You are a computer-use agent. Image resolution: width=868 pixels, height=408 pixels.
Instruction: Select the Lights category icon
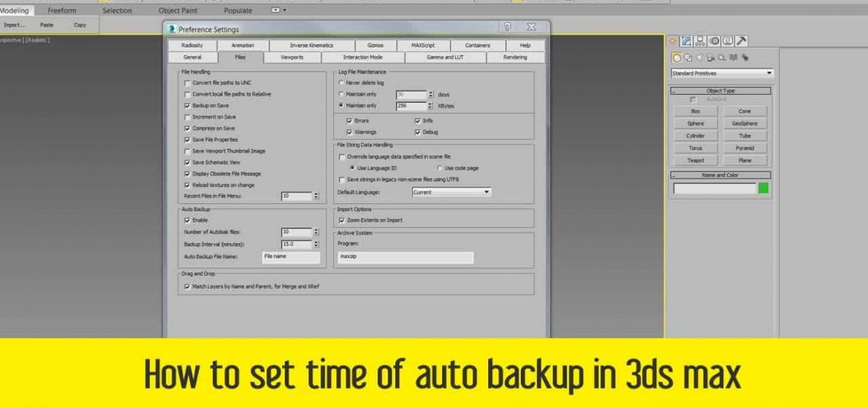[x=699, y=57]
